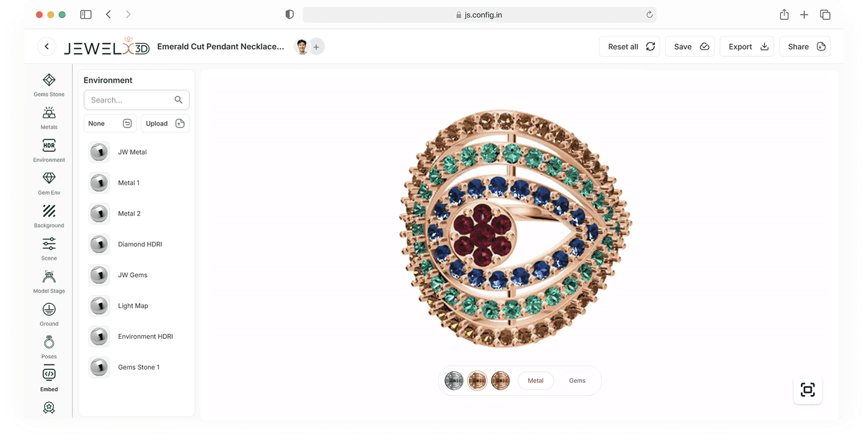The width and height of the screenshot is (868, 442).
Task: Switch to the Metal tab
Action: 535,381
